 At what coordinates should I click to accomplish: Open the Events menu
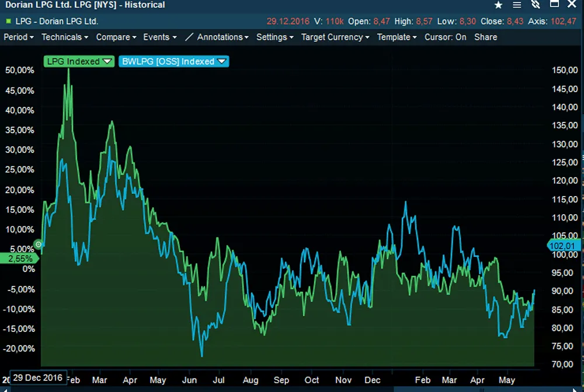pos(159,37)
